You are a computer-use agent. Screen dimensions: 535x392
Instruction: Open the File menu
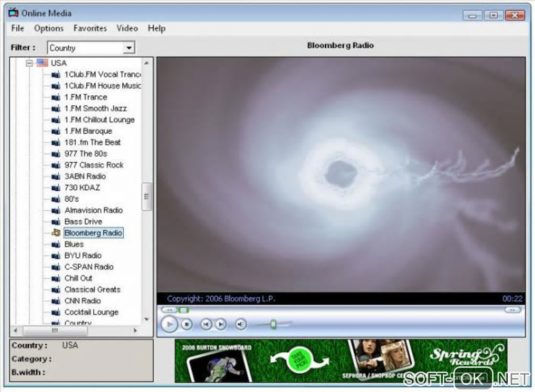tap(17, 28)
